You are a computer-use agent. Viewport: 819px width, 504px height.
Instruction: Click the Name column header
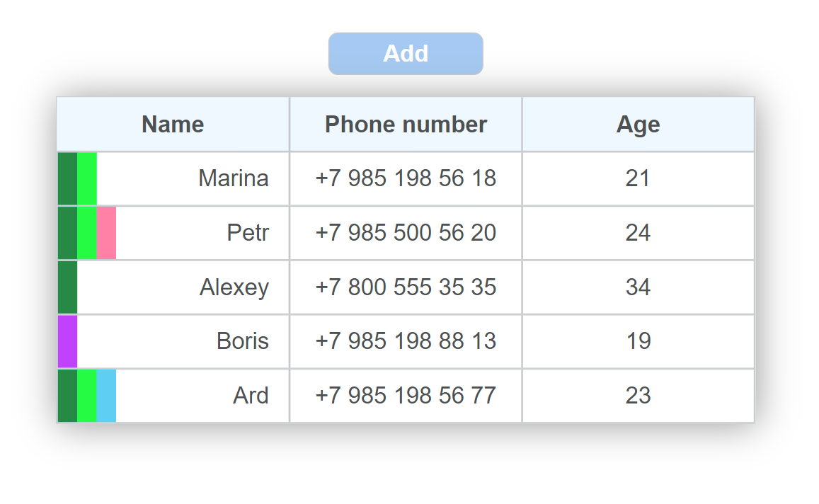tap(172, 124)
